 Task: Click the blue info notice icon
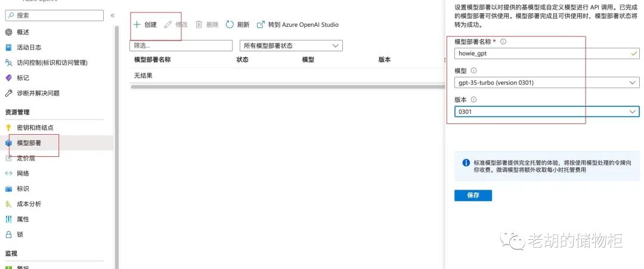pyautogui.click(x=466, y=163)
